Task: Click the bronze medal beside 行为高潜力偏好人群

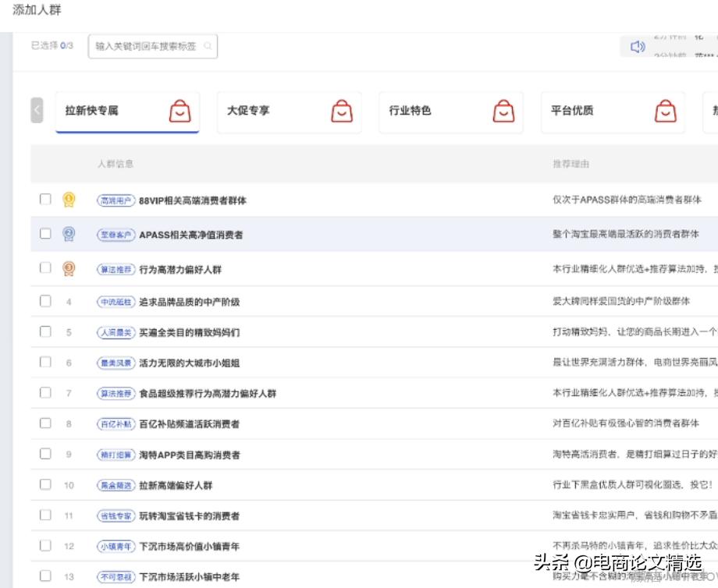Action: coord(68,266)
